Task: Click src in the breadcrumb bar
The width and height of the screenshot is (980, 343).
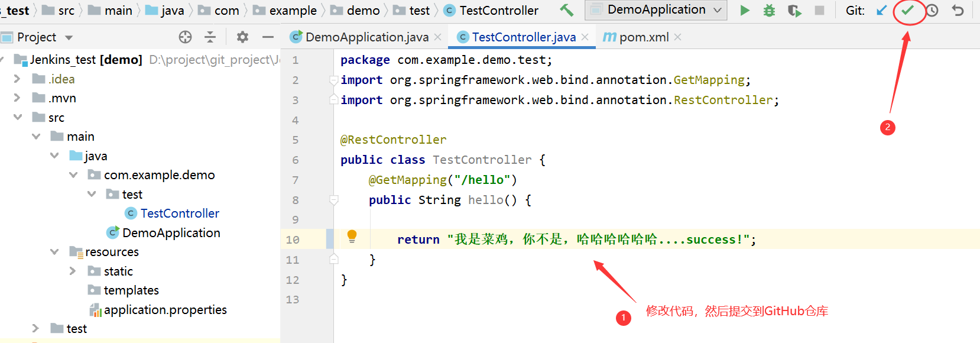Action: [x=66, y=11]
